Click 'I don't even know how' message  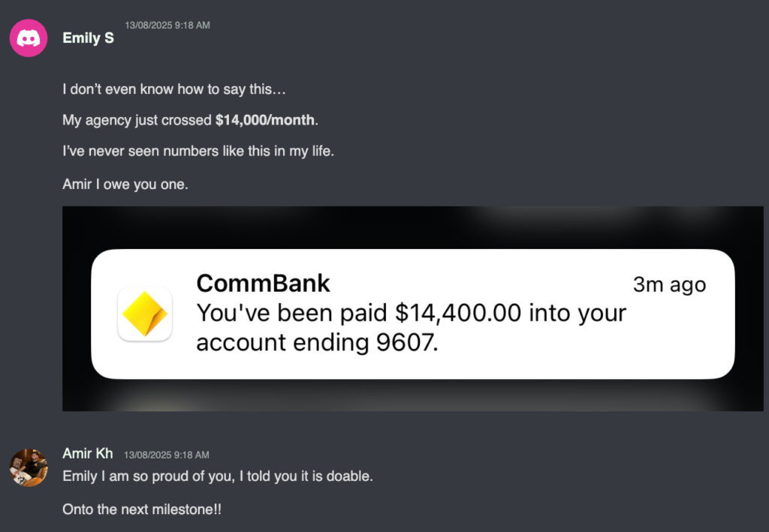point(174,89)
